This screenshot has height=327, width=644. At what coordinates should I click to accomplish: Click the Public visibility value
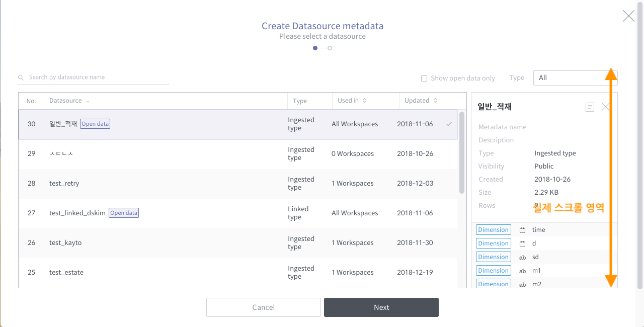coord(544,167)
